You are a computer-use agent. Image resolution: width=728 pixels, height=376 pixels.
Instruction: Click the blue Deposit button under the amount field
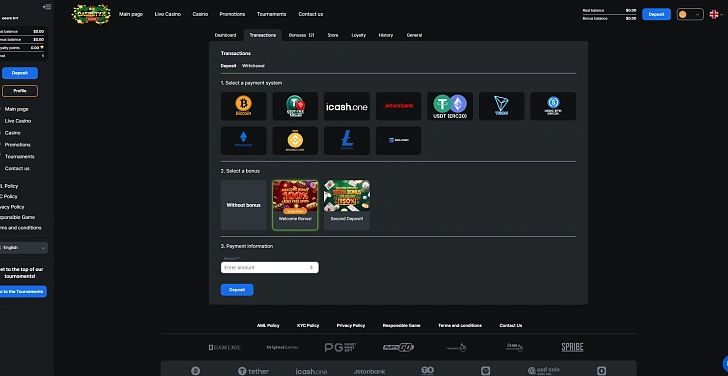(x=237, y=290)
